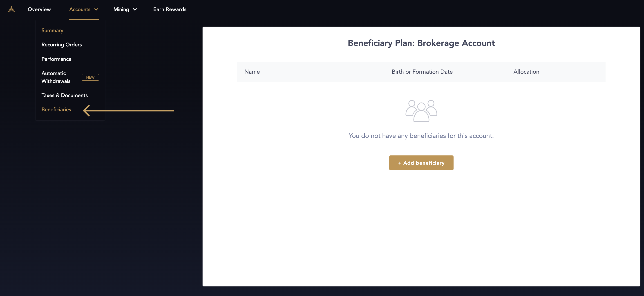Open Summary account section

tap(52, 30)
